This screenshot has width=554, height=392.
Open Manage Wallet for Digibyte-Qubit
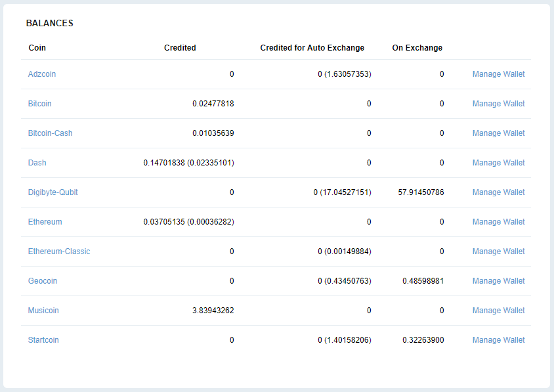498,192
